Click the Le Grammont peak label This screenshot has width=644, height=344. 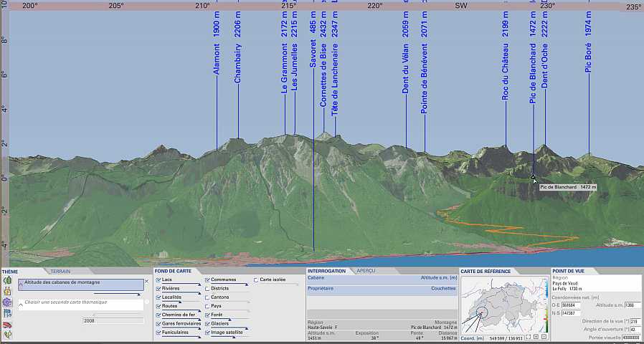[x=285, y=70]
